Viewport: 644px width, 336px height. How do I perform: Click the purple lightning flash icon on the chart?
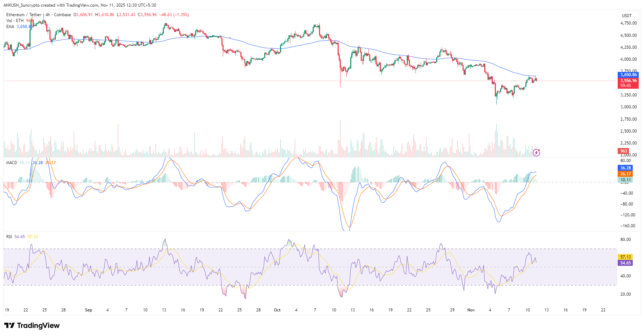(537, 153)
